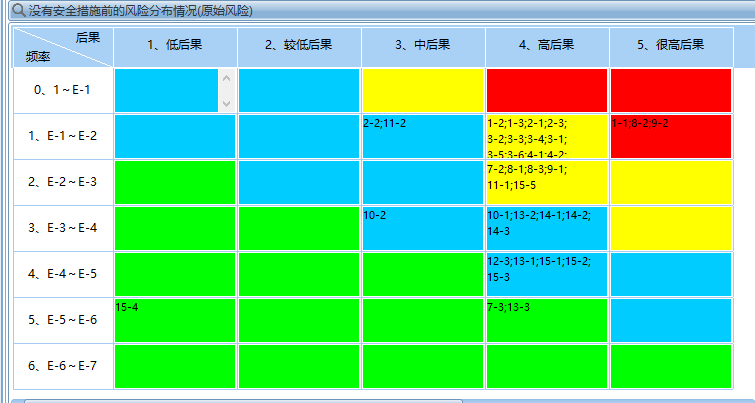
Task: Click the green cell containing 15-4
Action: coord(175,320)
